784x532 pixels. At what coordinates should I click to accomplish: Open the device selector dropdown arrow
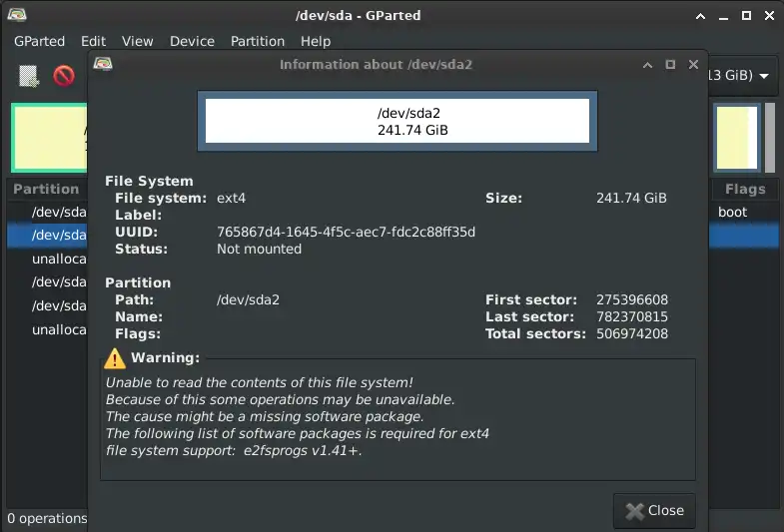[x=764, y=76]
